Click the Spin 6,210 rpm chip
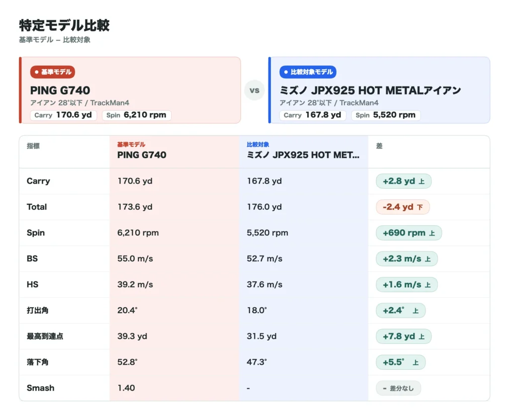Image resolution: width=509 pixels, height=420 pixels. (136, 115)
